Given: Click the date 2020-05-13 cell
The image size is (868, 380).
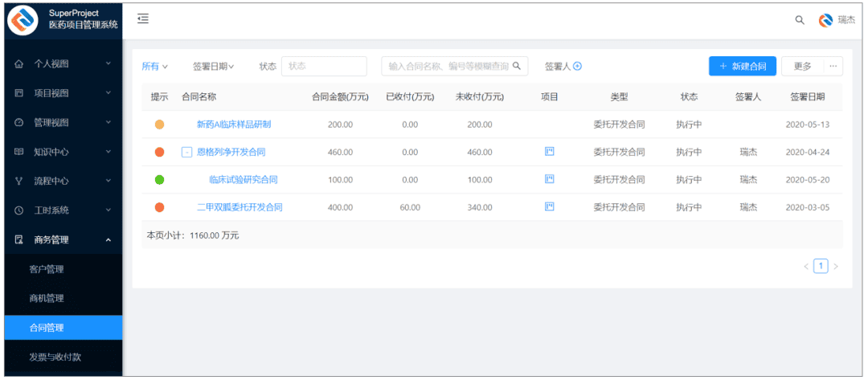Looking at the screenshot, I should (808, 125).
